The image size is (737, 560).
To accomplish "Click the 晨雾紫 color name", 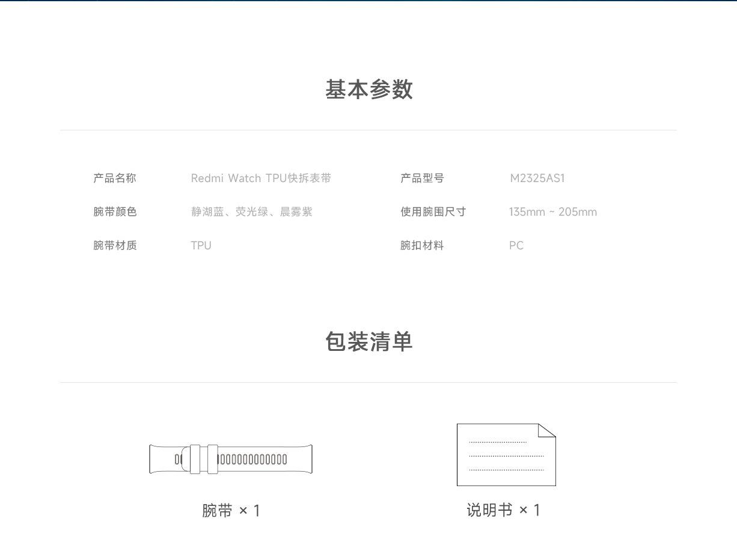I will click(x=296, y=212).
